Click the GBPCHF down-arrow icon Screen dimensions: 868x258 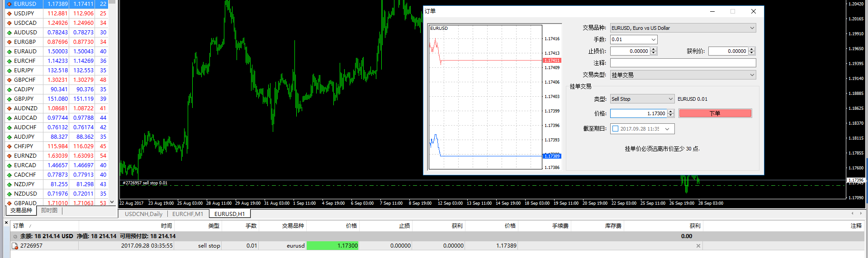[9, 80]
